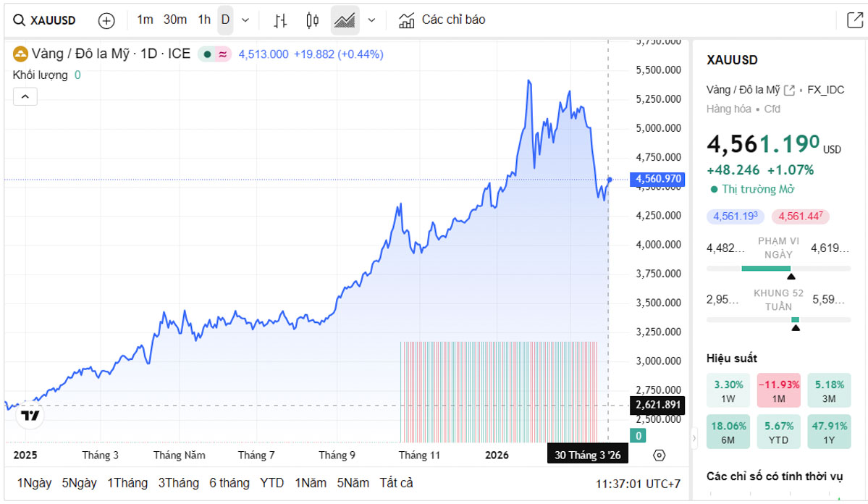Open the share/pop-out icon in the toolbar

pyautogui.click(x=854, y=20)
